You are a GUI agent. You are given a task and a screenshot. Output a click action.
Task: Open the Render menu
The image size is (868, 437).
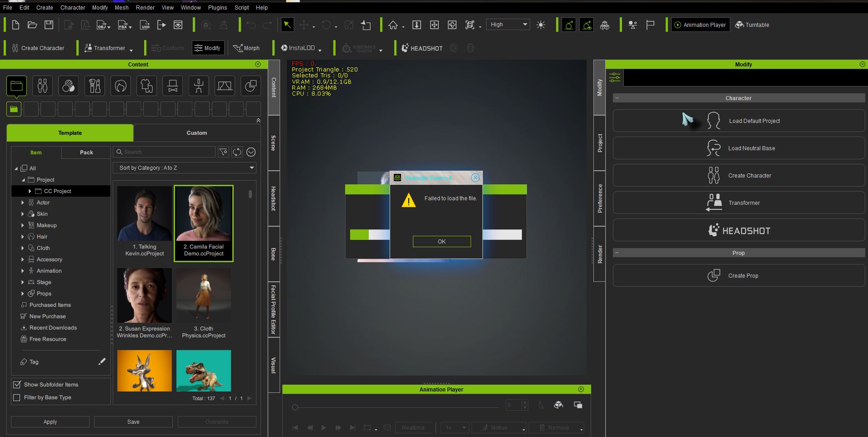pyautogui.click(x=145, y=8)
